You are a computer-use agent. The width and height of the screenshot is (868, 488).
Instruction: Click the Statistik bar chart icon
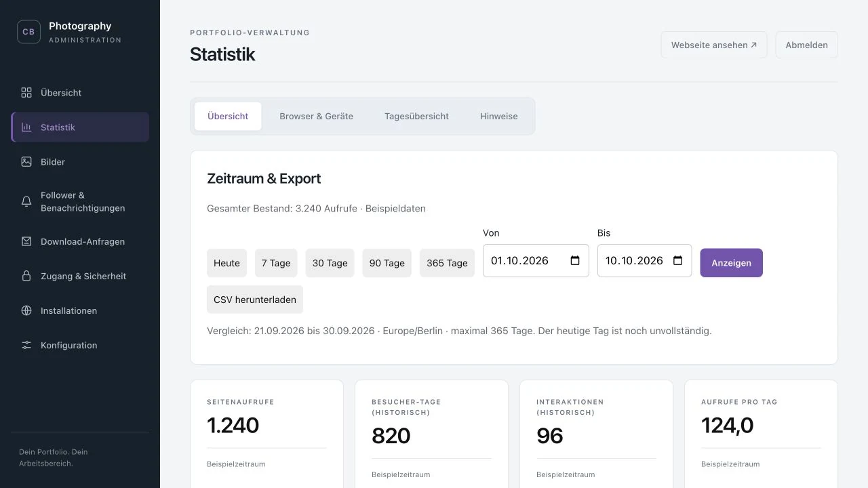pyautogui.click(x=26, y=127)
